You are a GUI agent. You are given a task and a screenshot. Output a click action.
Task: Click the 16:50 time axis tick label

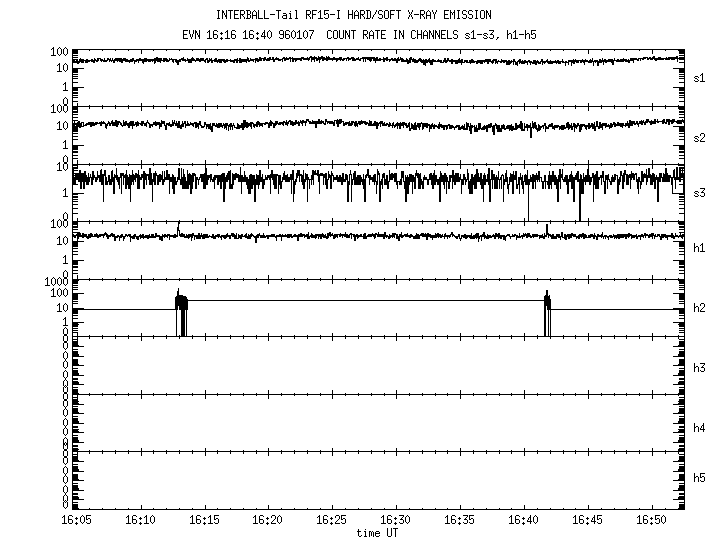tap(652, 521)
